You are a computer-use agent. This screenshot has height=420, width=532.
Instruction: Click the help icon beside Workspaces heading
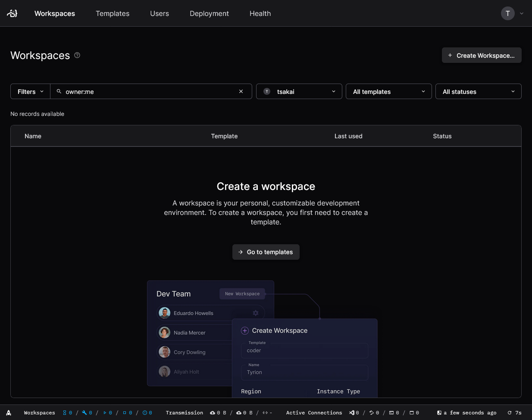coord(77,55)
